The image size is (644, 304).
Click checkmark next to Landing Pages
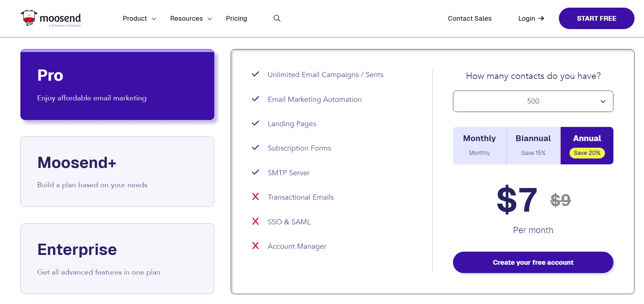click(x=255, y=123)
